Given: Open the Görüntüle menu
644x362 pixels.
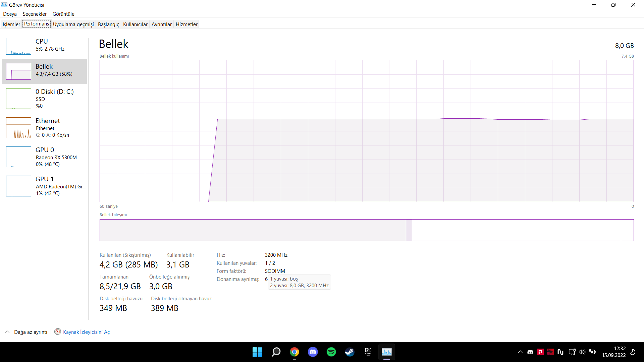Looking at the screenshot, I should click(x=63, y=14).
